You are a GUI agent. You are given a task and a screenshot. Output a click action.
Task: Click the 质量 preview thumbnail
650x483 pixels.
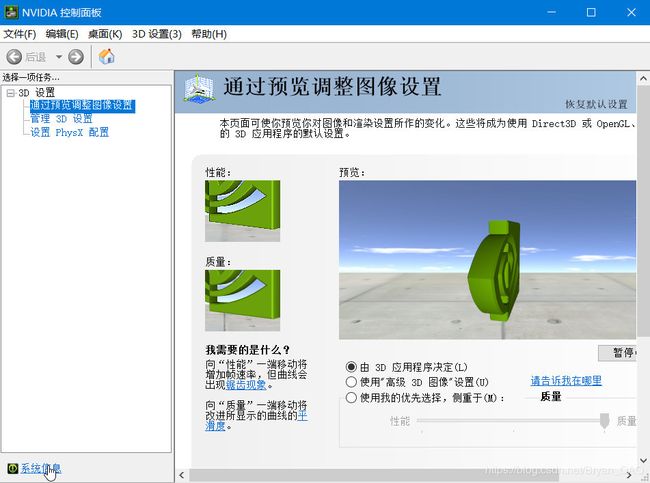[243, 300]
